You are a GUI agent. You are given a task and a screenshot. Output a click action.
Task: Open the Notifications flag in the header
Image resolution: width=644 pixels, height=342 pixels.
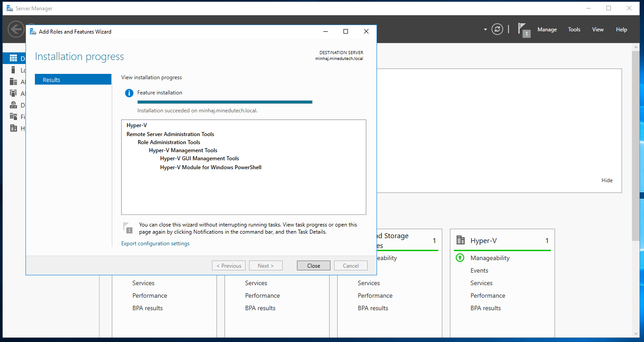coord(523,30)
